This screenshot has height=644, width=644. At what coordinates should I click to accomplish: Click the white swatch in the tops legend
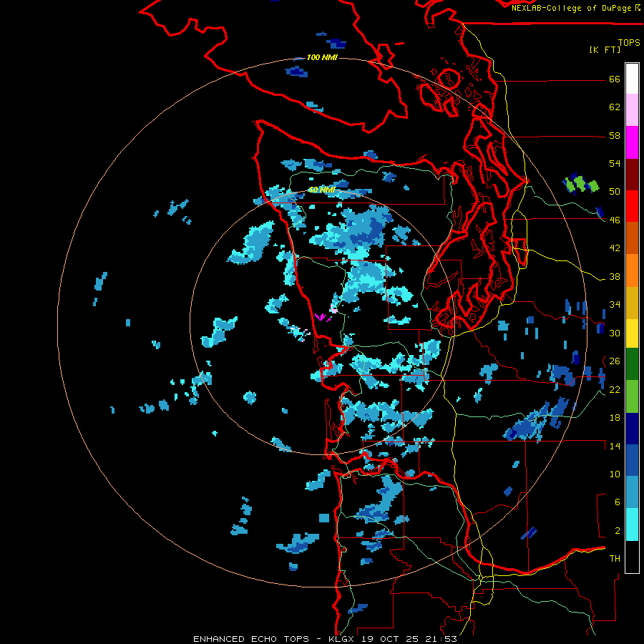pos(632,79)
